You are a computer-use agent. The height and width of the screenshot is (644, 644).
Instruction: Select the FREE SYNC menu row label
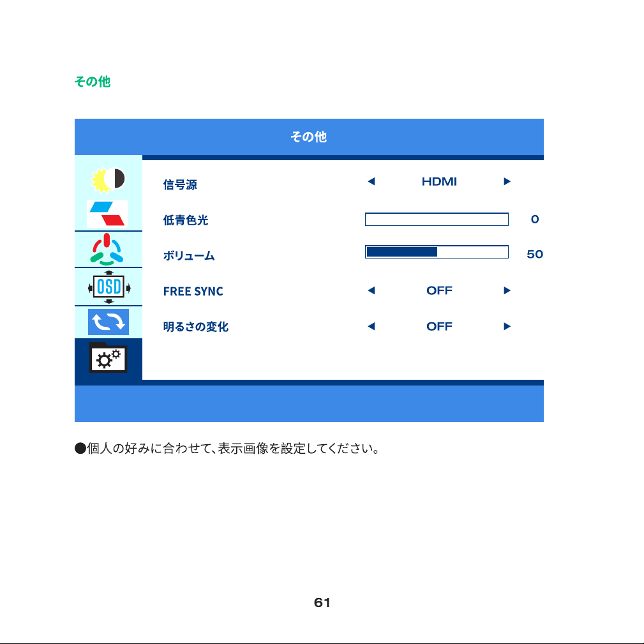(193, 291)
